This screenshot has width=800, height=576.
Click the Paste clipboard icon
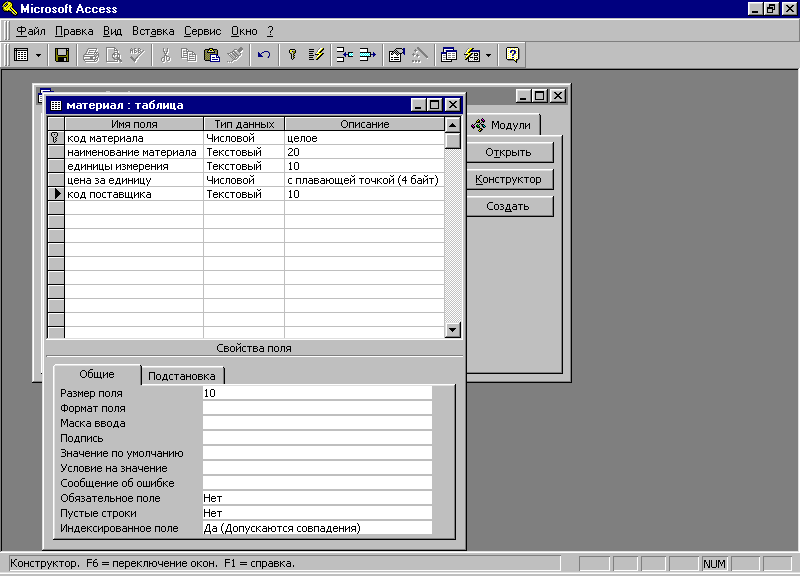click(212, 55)
